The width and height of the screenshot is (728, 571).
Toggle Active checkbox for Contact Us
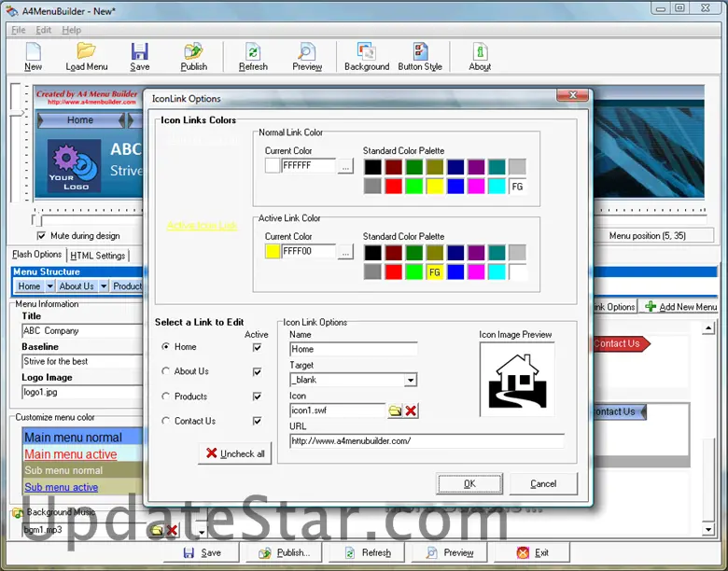[257, 421]
